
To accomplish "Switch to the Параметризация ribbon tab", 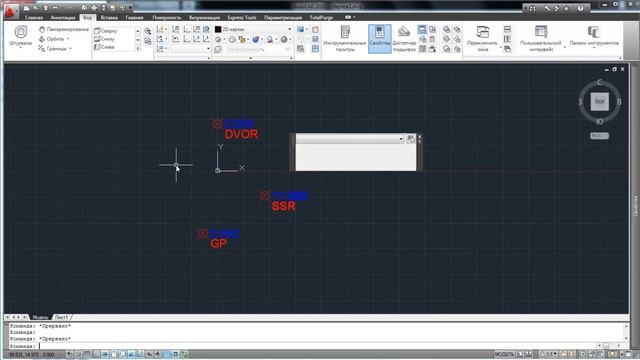I will [x=283, y=18].
